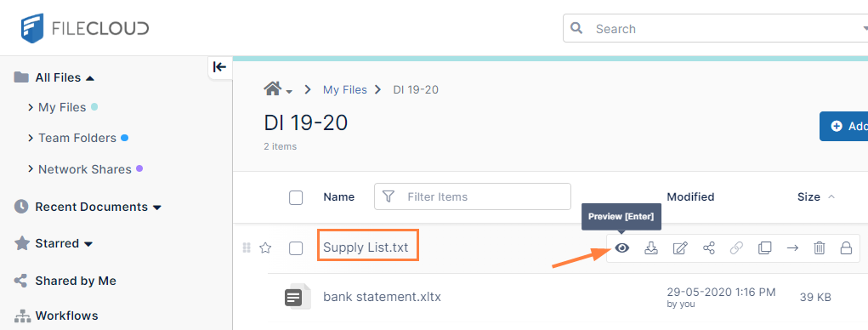868x330 pixels.
Task: Collapse the sidebar with the arrow button
Action: (x=220, y=67)
